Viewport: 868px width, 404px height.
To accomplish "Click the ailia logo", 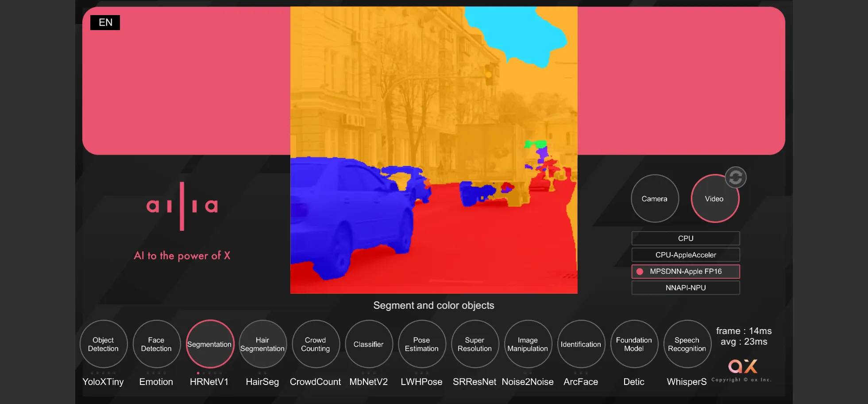I will 182,206.
